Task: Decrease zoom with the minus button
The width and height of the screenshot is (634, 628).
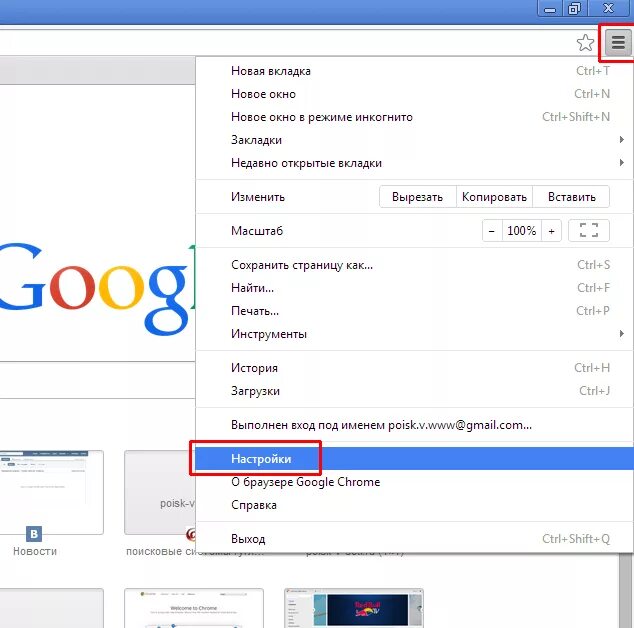Action: pos(492,231)
